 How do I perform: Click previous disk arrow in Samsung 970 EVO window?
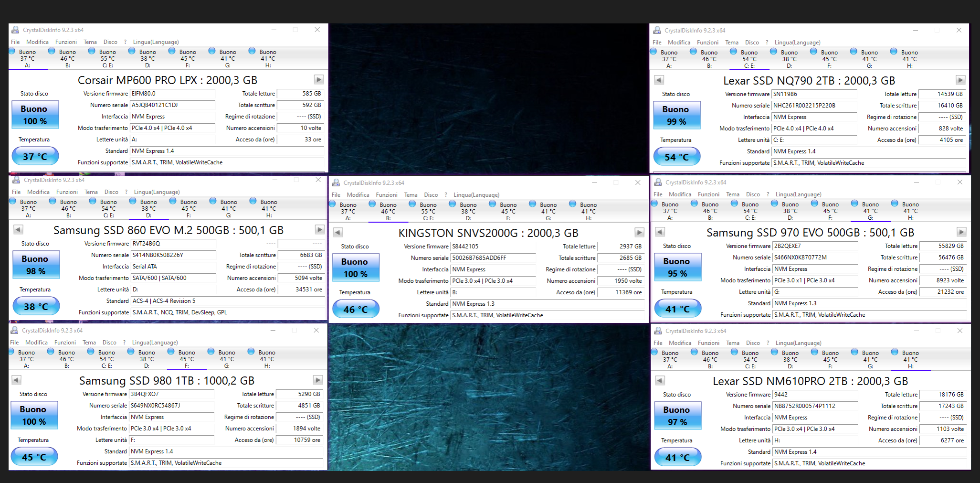(x=660, y=232)
